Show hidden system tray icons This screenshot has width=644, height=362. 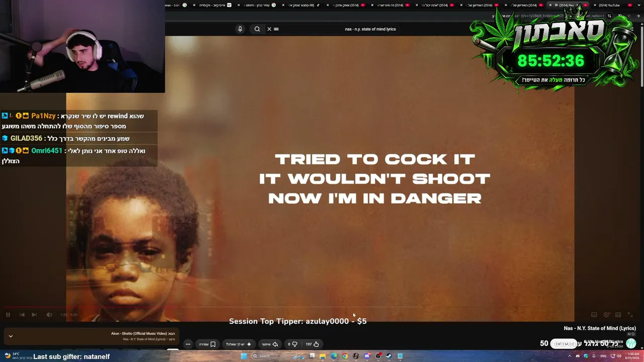click(x=570, y=356)
